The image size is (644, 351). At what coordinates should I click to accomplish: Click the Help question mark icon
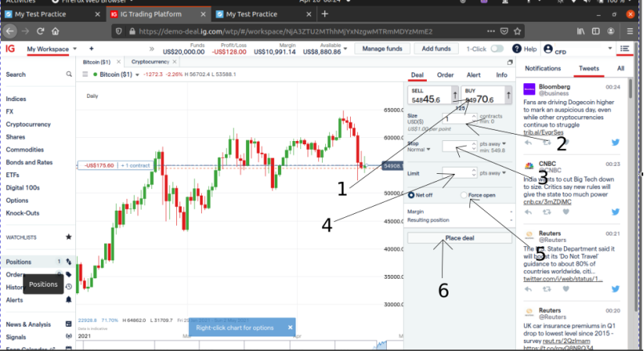point(517,49)
